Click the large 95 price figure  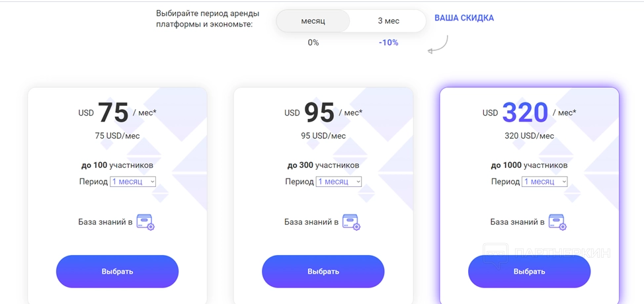(319, 112)
